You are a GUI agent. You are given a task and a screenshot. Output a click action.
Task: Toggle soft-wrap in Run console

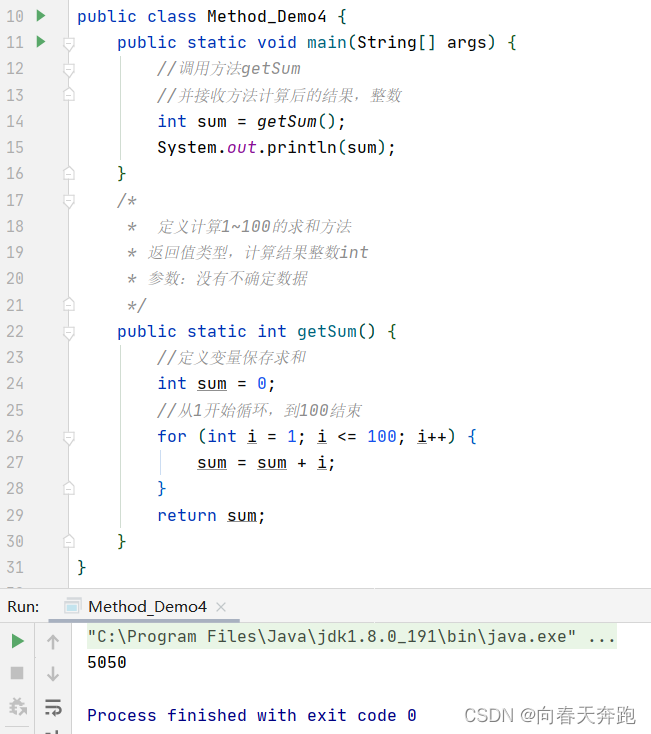tap(53, 707)
